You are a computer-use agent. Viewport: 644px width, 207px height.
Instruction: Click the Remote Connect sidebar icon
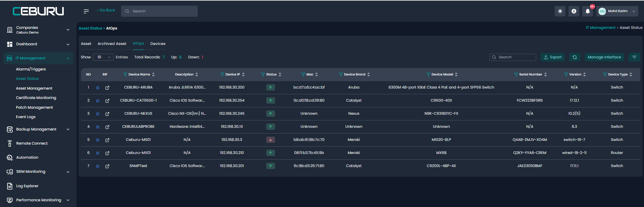(x=10, y=144)
